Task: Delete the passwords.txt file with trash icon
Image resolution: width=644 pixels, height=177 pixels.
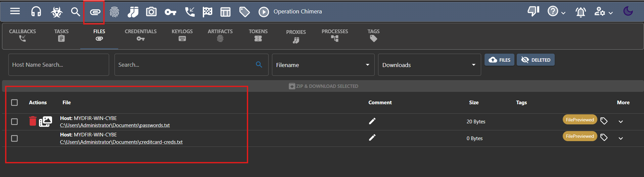Action: pyautogui.click(x=33, y=121)
